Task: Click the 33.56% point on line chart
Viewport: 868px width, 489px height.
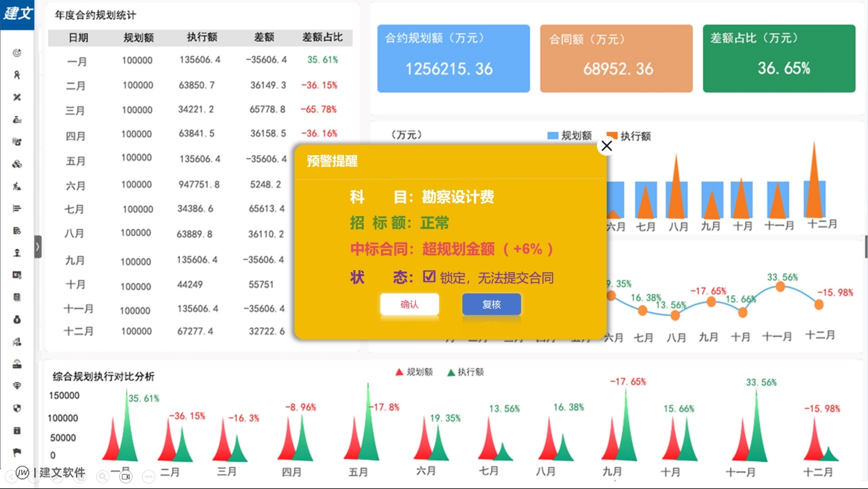Action: click(x=780, y=287)
